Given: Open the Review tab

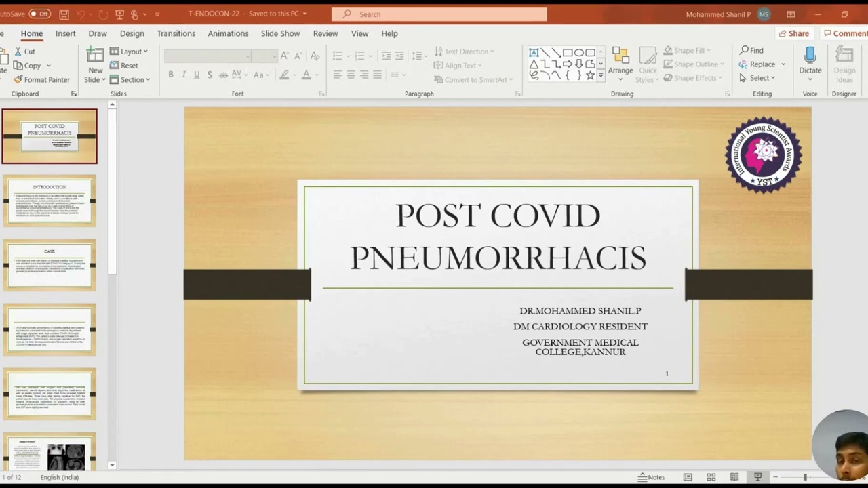Looking at the screenshot, I should (325, 33).
